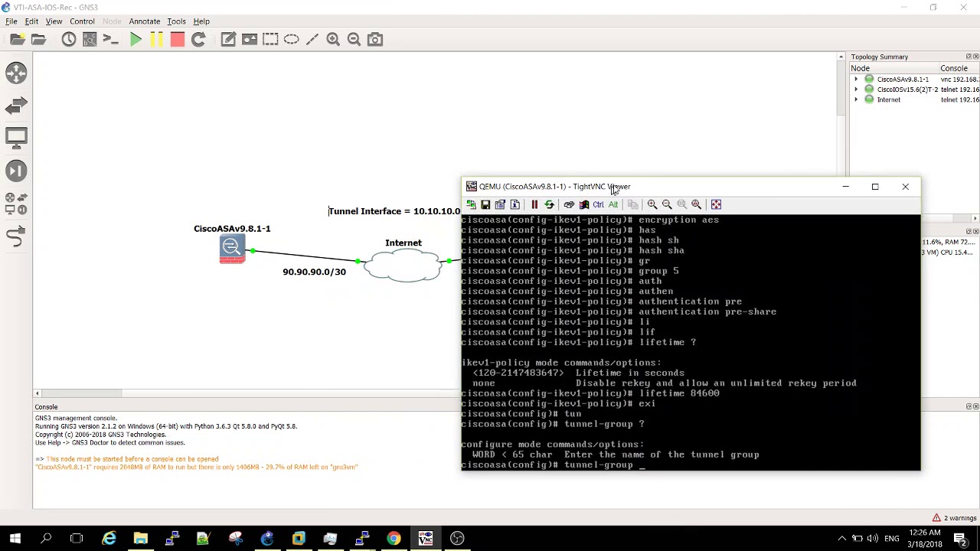This screenshot has height=551, width=980.
Task: Expand the CiscoIOSv15.6(2)T-2 tree node
Action: tap(857, 90)
